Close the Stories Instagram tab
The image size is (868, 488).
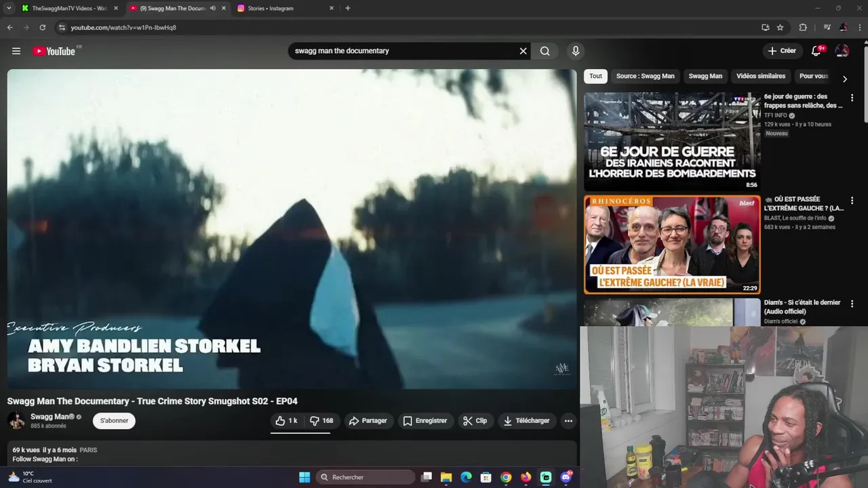click(332, 8)
